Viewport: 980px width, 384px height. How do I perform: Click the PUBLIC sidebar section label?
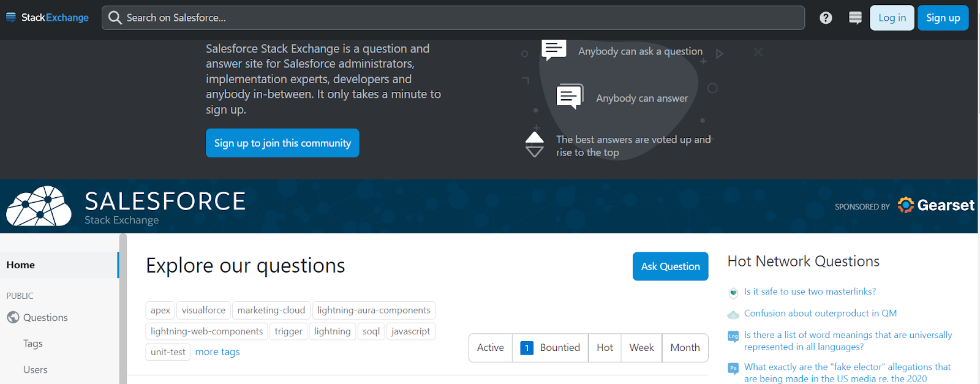tap(20, 296)
